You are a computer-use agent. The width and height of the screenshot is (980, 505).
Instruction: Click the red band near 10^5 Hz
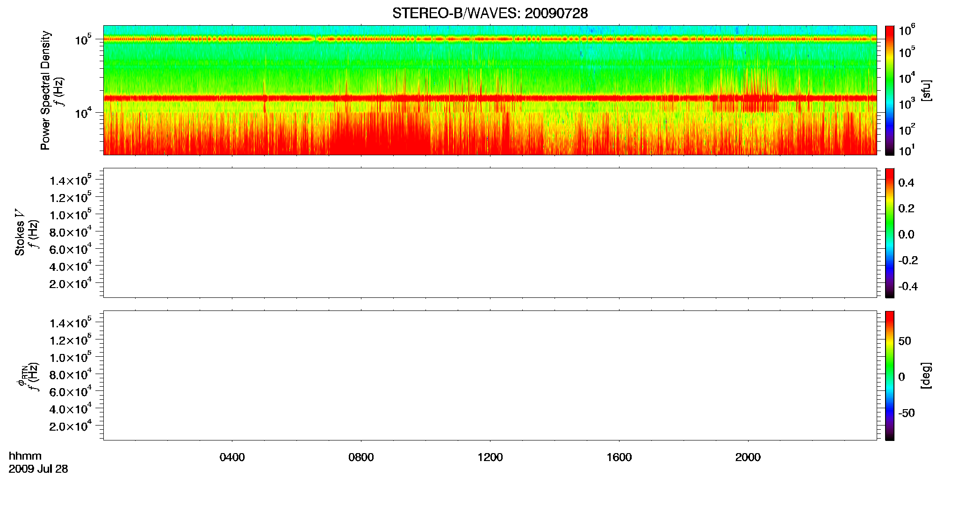pos(490,39)
